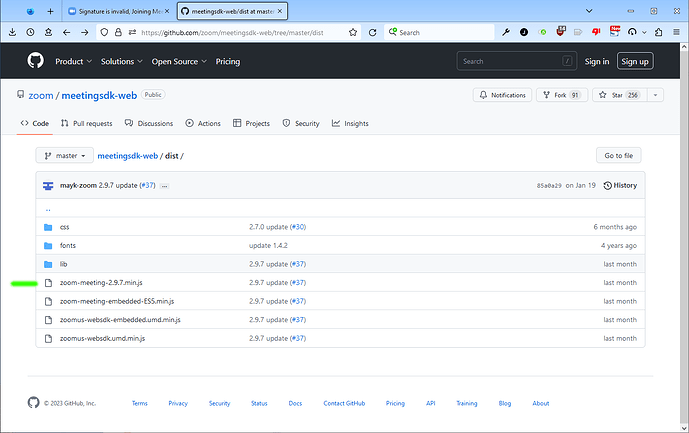689x433 pixels.
Task: Close the meetingsdk-web tab
Action: click(280, 11)
